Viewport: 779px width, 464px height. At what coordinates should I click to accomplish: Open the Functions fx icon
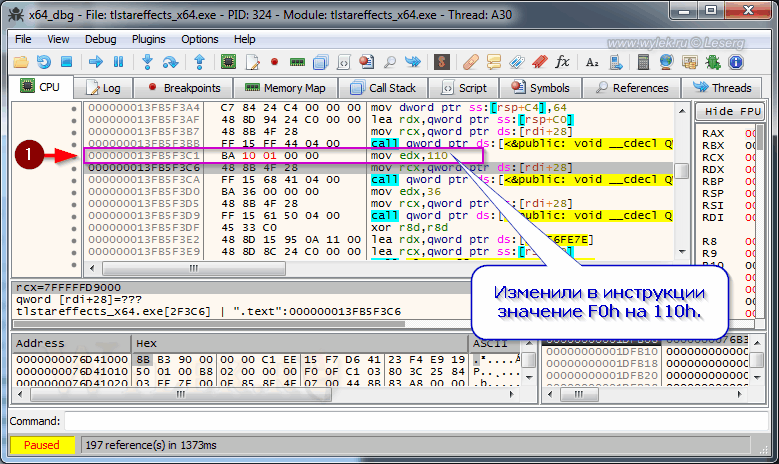click(x=562, y=62)
